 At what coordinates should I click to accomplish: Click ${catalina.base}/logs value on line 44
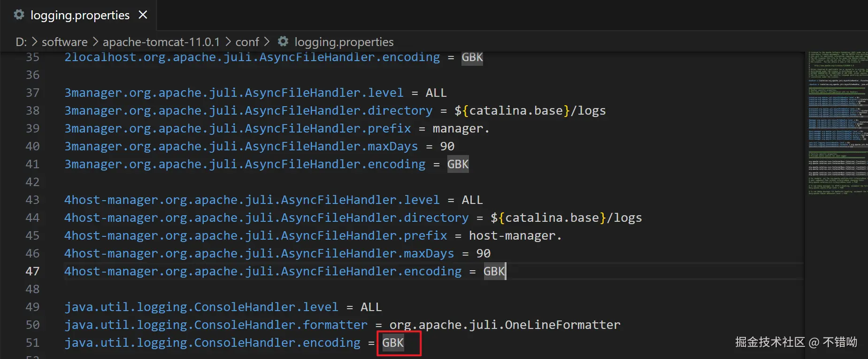tap(566, 218)
